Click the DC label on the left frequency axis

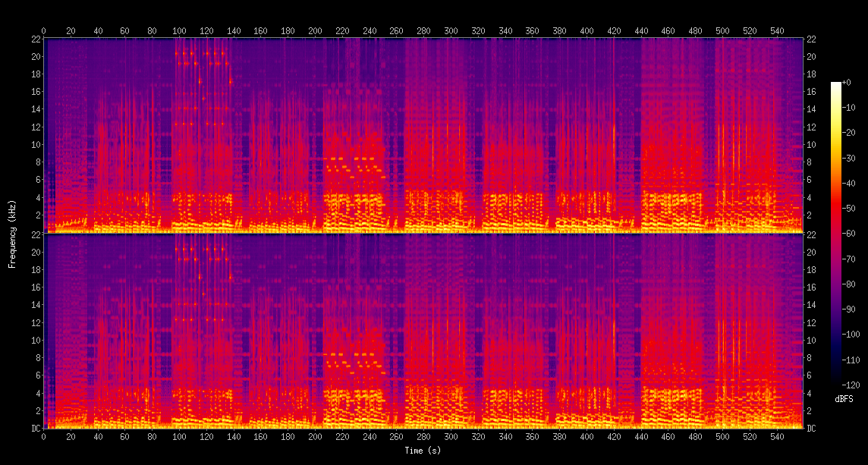[x=36, y=429]
